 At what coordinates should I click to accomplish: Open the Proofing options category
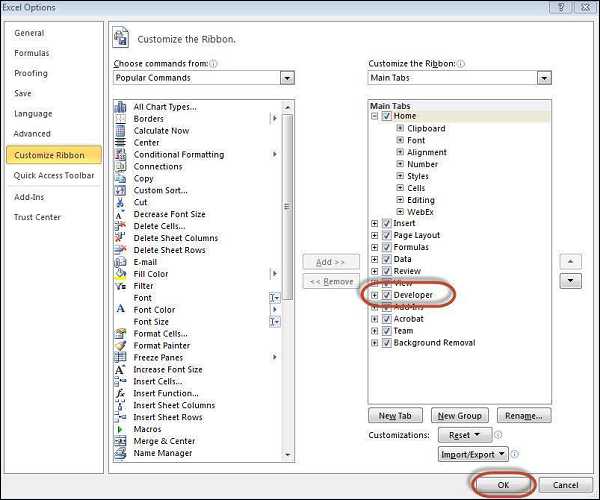click(x=31, y=73)
